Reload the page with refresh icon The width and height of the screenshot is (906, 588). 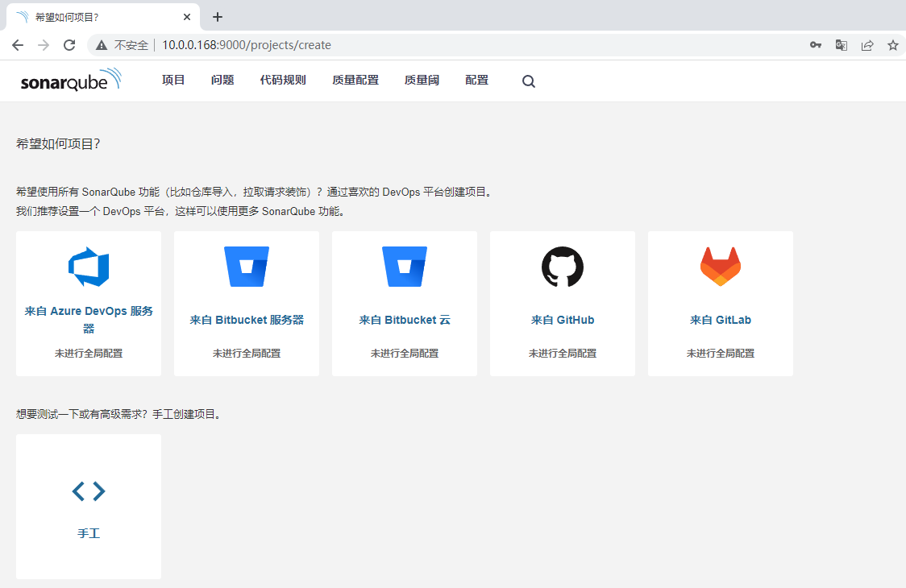coord(69,45)
